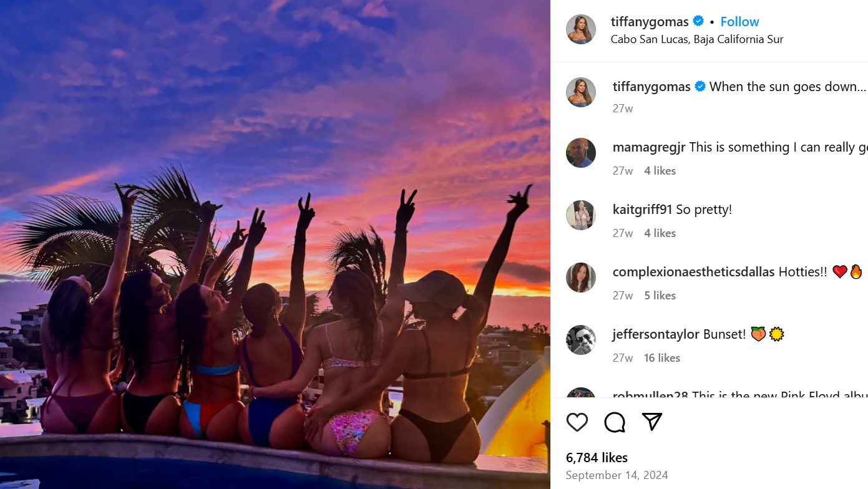The height and width of the screenshot is (489, 868).
Task: Follow tiffanygomas
Action: [739, 21]
